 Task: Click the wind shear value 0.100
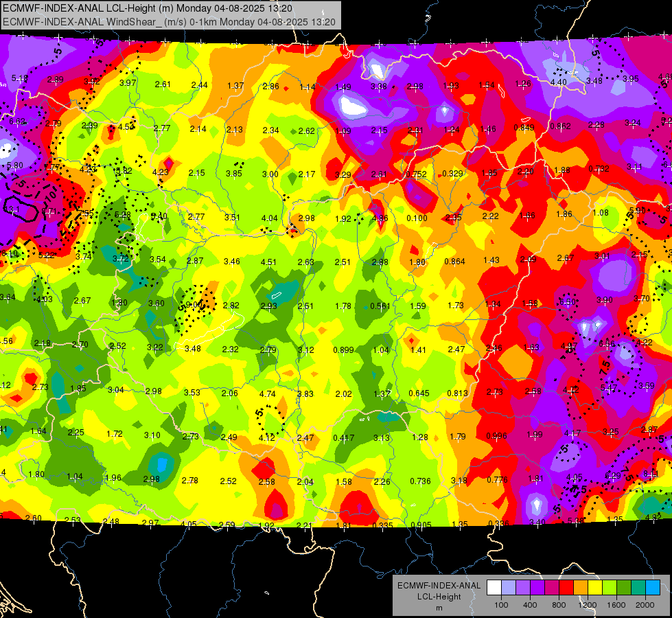pyautogui.click(x=417, y=218)
